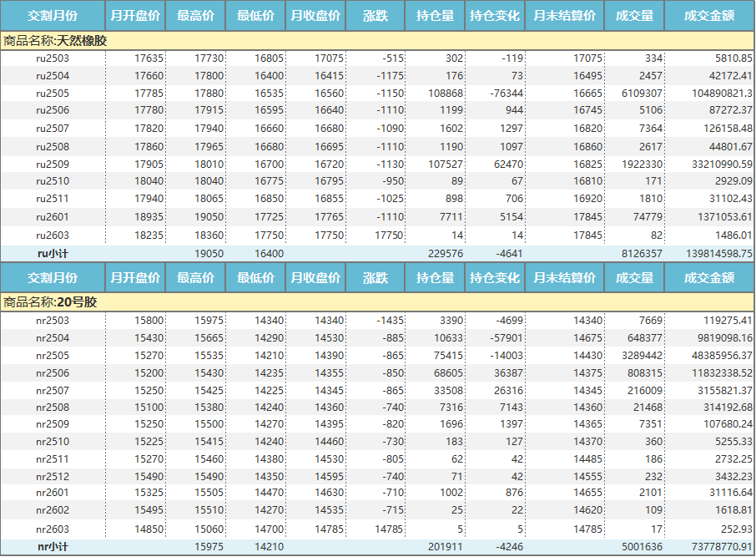Select the nr2504 contract row
The height and width of the screenshot is (557, 756).
(52, 337)
